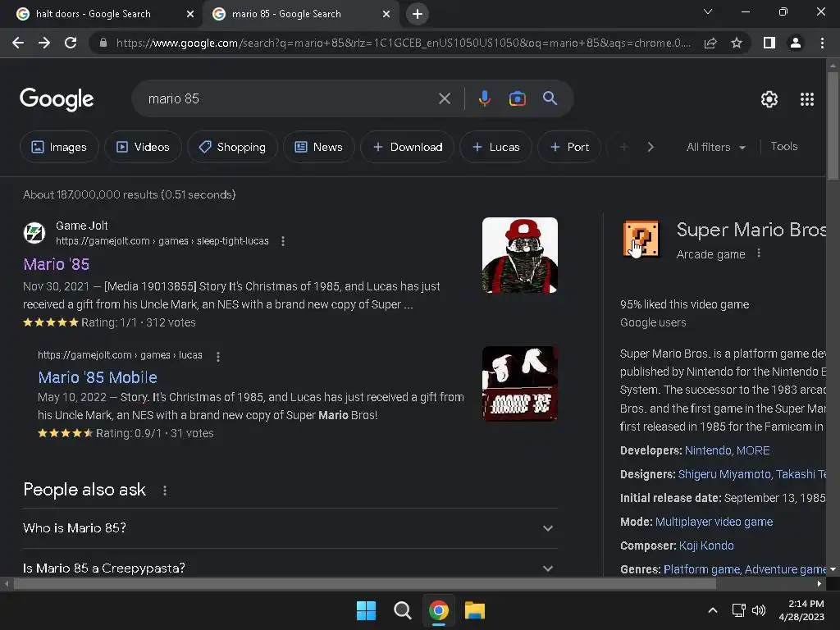This screenshot has height=630, width=840.
Task: Add 'Download' to search query
Action: point(407,147)
